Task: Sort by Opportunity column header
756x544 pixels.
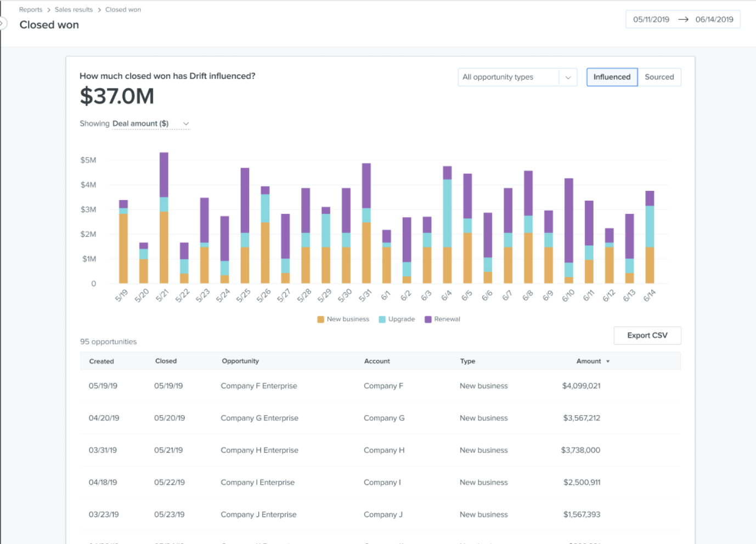Action: (x=240, y=361)
